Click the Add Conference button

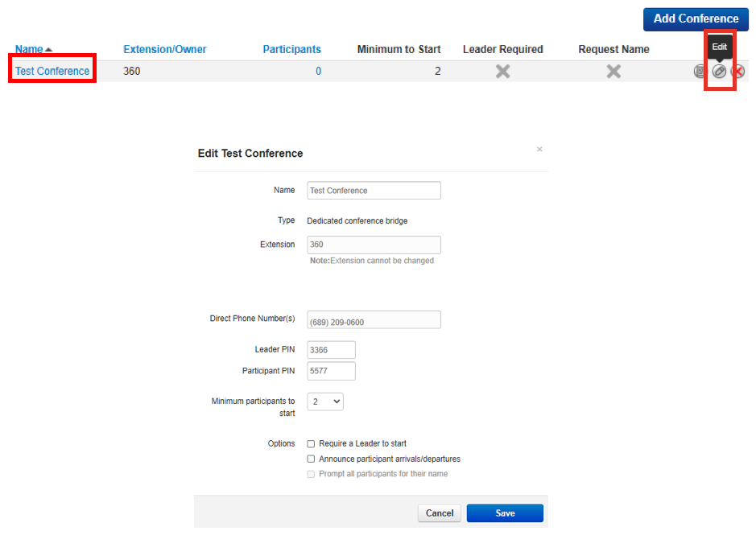[695, 19]
